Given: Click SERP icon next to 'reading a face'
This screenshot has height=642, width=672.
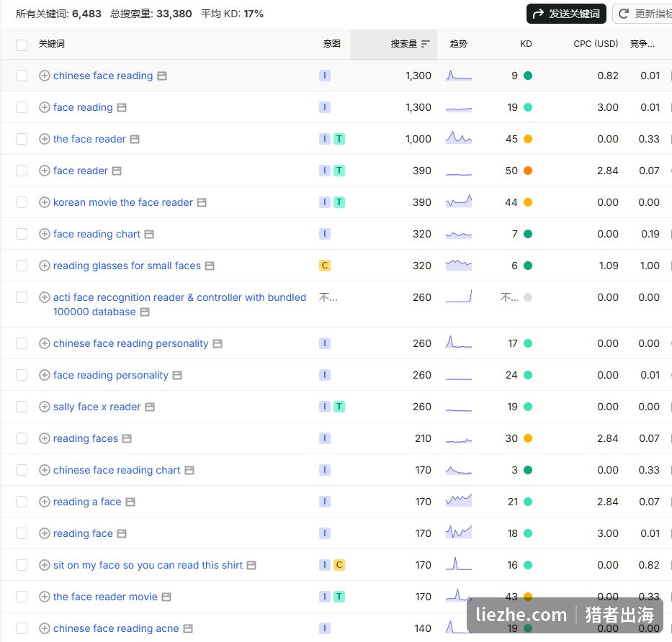Looking at the screenshot, I should click(x=130, y=502).
